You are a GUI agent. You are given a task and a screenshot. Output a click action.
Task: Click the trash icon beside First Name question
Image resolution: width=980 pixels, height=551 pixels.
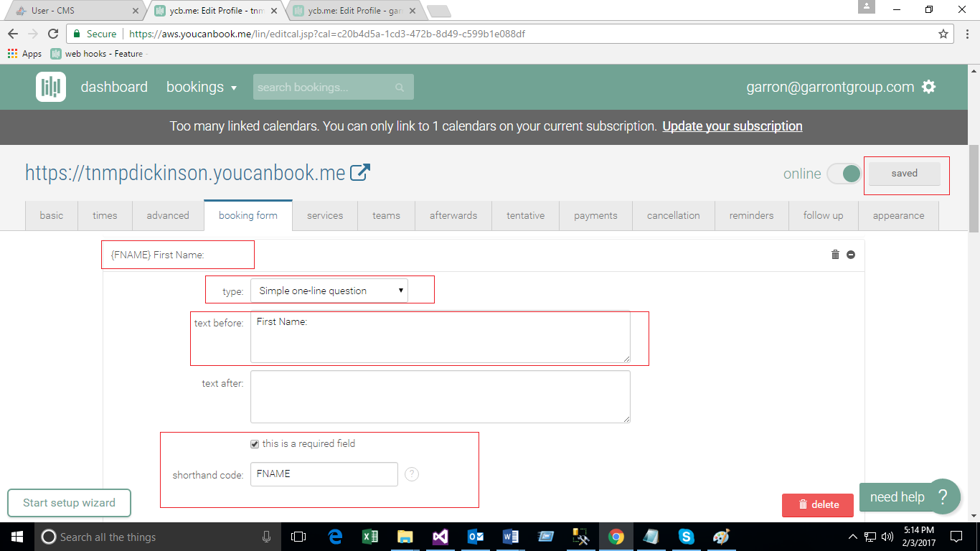point(835,255)
